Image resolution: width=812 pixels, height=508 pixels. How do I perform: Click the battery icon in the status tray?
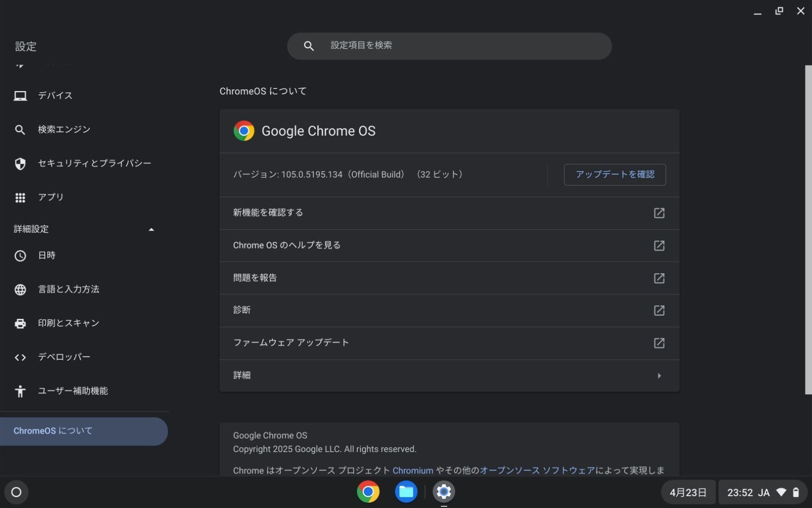point(796,492)
